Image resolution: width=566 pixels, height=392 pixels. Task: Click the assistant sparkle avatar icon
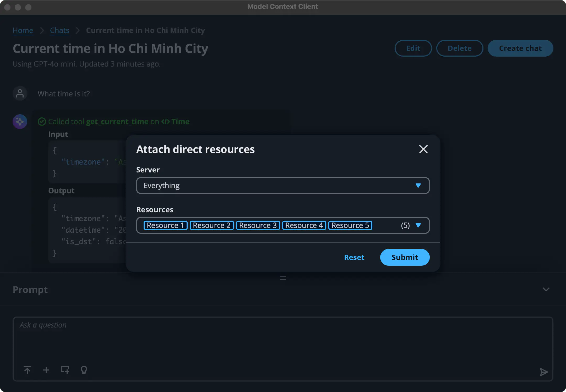point(20,122)
